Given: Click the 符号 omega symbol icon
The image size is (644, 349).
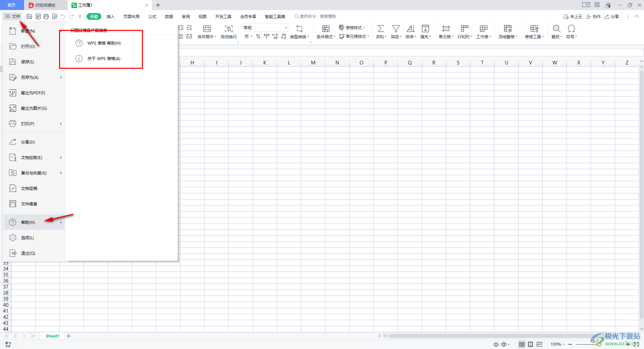Looking at the screenshot, I should pyautogui.click(x=572, y=29).
